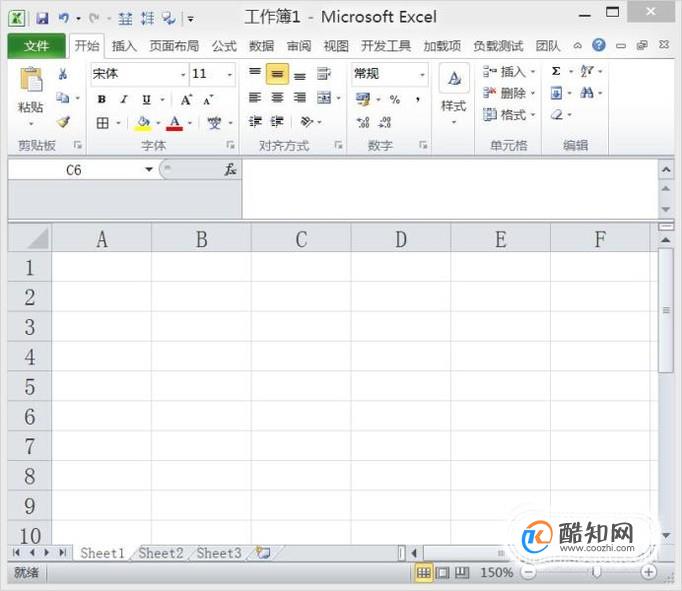The height and width of the screenshot is (591, 682).
Task: Increase decimal places
Action: tap(363, 123)
